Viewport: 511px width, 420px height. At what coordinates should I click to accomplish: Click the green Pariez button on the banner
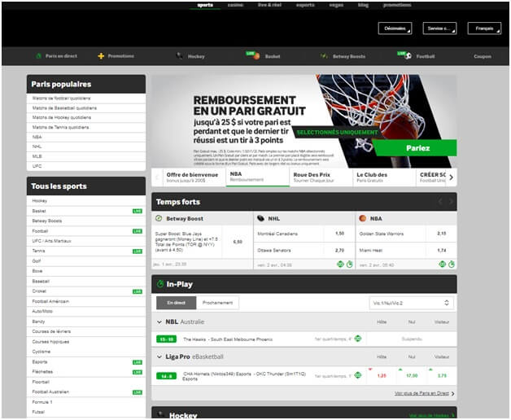tap(416, 148)
